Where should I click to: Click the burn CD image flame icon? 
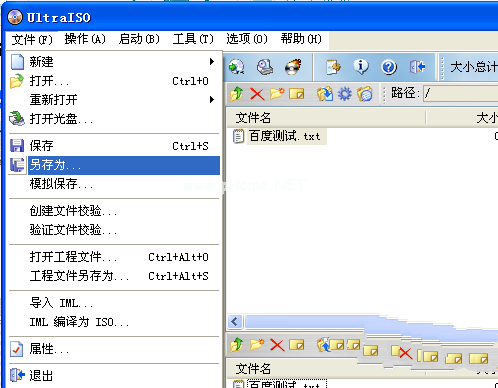(x=293, y=67)
